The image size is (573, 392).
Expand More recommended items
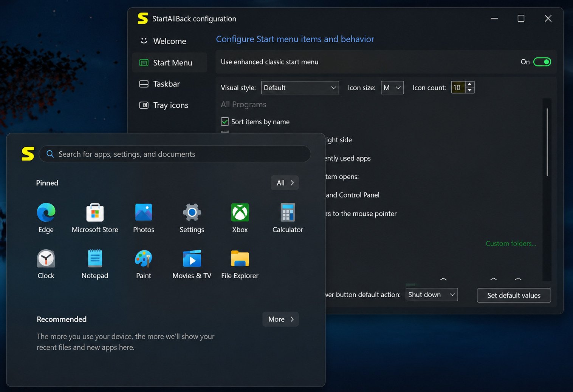point(281,319)
